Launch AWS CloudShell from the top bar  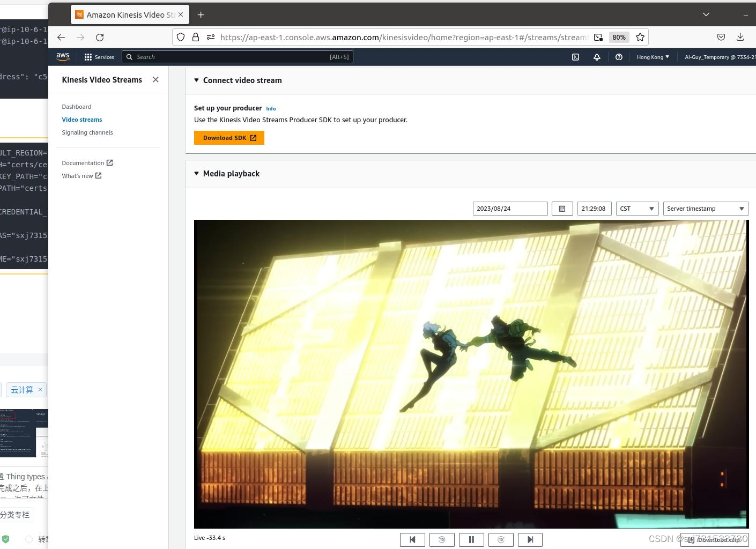click(575, 57)
